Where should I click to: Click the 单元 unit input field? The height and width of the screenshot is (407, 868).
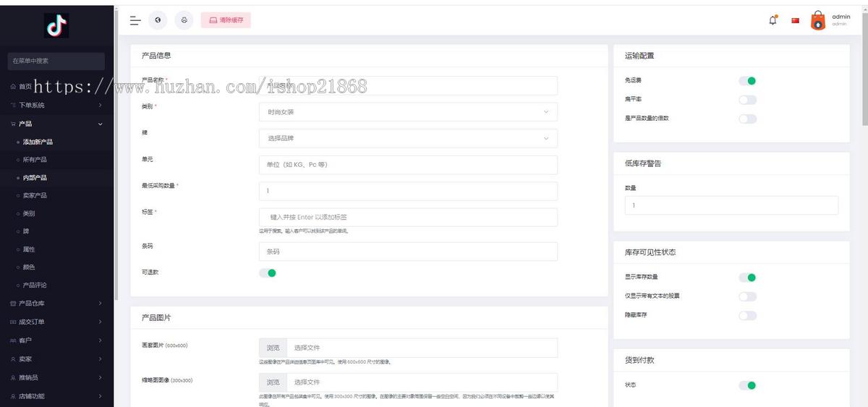408,165
